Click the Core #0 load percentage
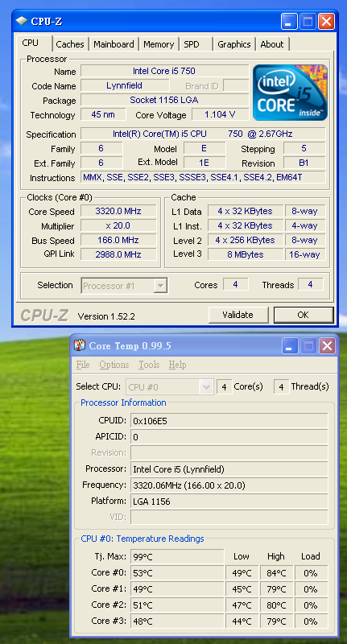This screenshot has height=644, width=347. 312,573
